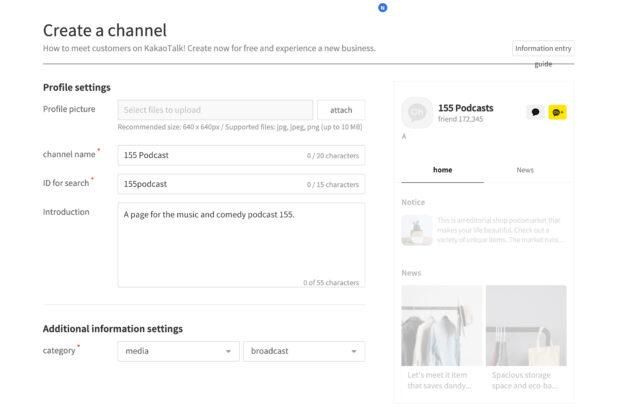Screen dimensions: 620x409
Task: Click the 'Profile settings' heading
Action: (77, 87)
